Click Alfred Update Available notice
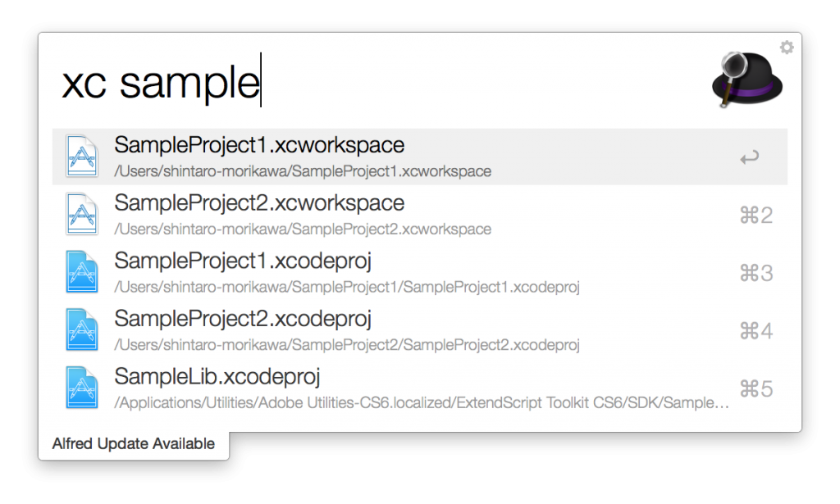This screenshot has height=504, width=840. pos(134,444)
